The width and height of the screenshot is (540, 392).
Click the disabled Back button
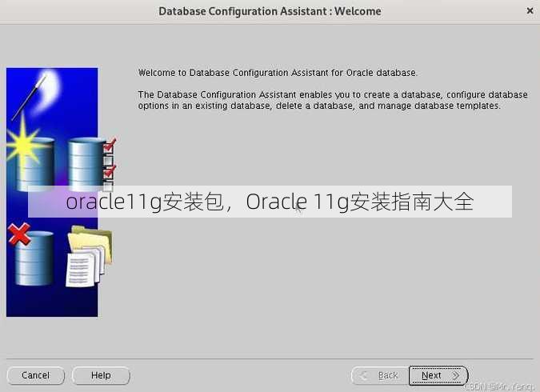click(x=380, y=375)
